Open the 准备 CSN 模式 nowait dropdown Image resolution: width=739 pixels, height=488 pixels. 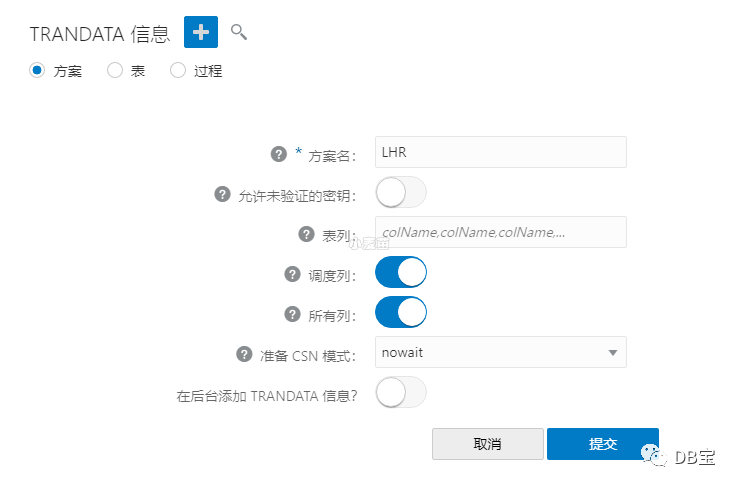[500, 352]
